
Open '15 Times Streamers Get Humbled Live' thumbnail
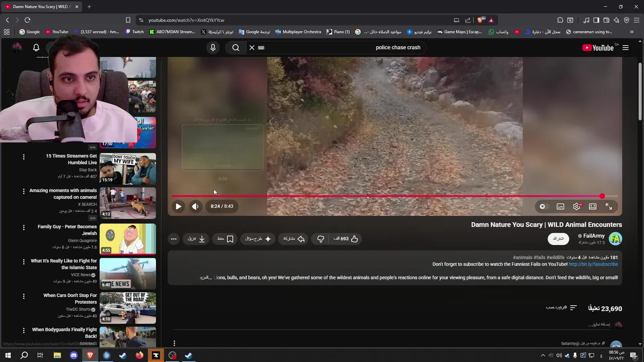pos(128,168)
